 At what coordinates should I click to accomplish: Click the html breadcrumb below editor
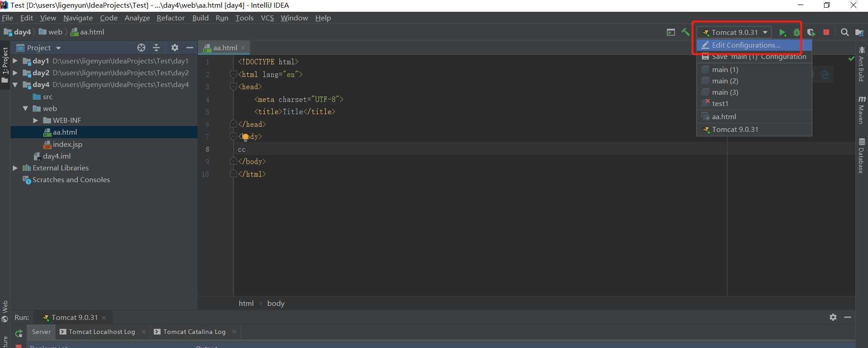point(246,303)
